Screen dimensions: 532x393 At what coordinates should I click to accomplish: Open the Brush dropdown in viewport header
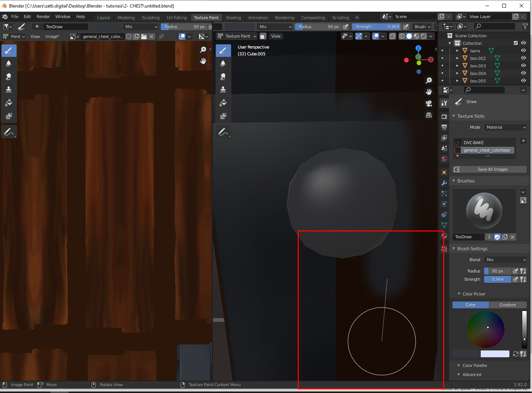[422, 27]
